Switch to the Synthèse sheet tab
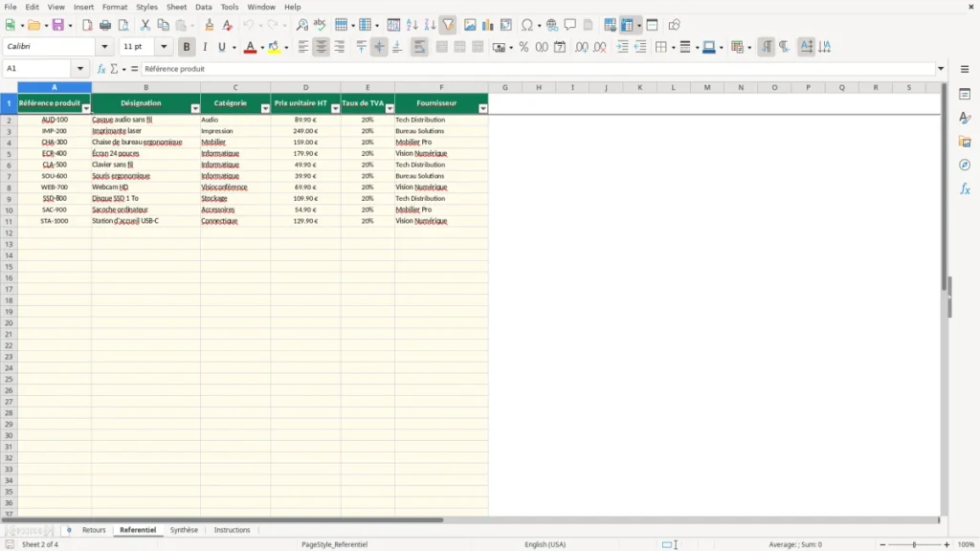 [184, 530]
